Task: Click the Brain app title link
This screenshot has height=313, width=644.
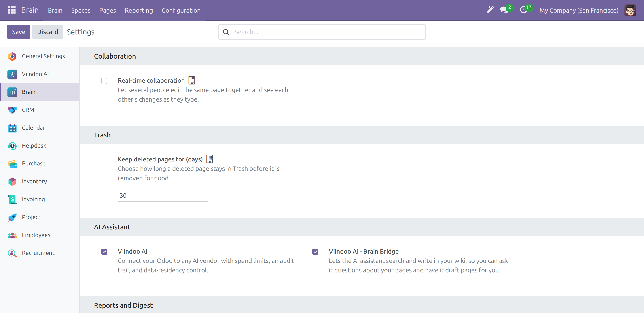Action: [30, 10]
